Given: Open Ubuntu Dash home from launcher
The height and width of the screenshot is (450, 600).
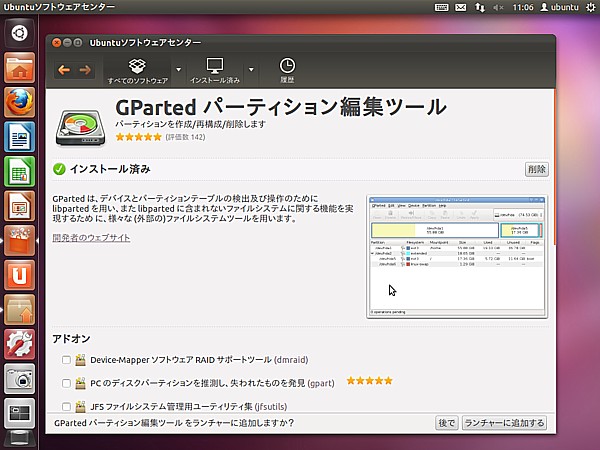Looking at the screenshot, I should [20, 33].
